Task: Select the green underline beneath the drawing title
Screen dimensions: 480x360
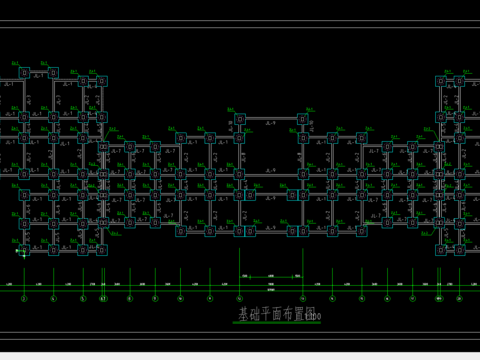Action: pyautogui.click(x=277, y=323)
